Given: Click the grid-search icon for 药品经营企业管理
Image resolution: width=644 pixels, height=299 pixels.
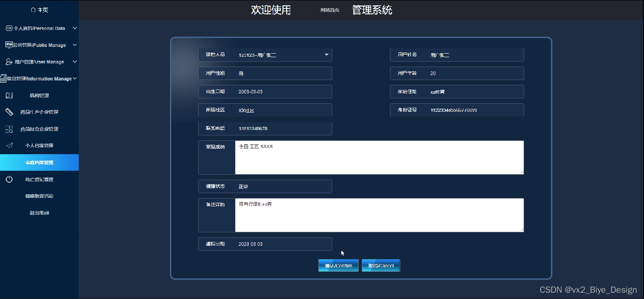Looking at the screenshot, I should click(x=9, y=129).
